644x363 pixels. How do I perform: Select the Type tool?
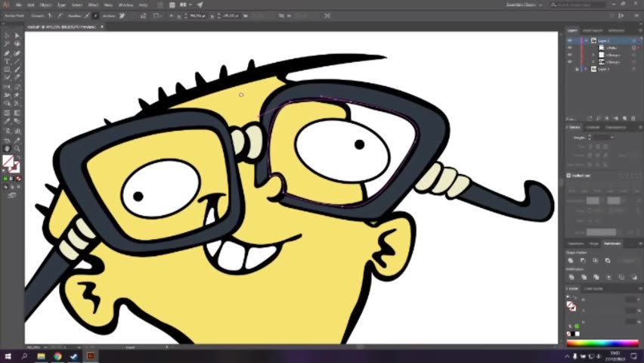[x=7, y=62]
